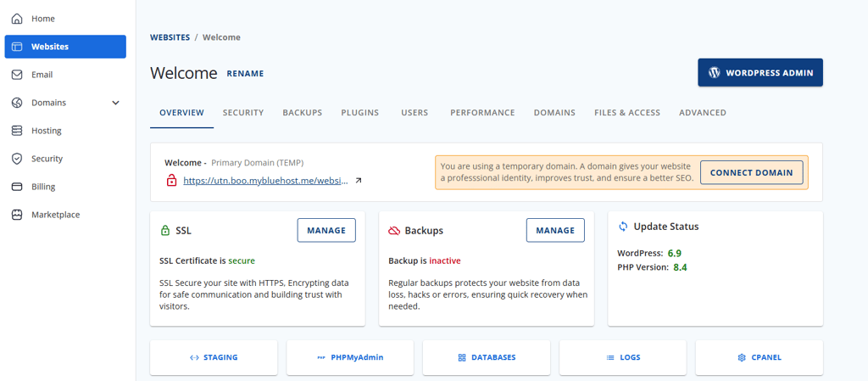Click the 'Primary Domain (TEMP)' label

pyautogui.click(x=258, y=163)
